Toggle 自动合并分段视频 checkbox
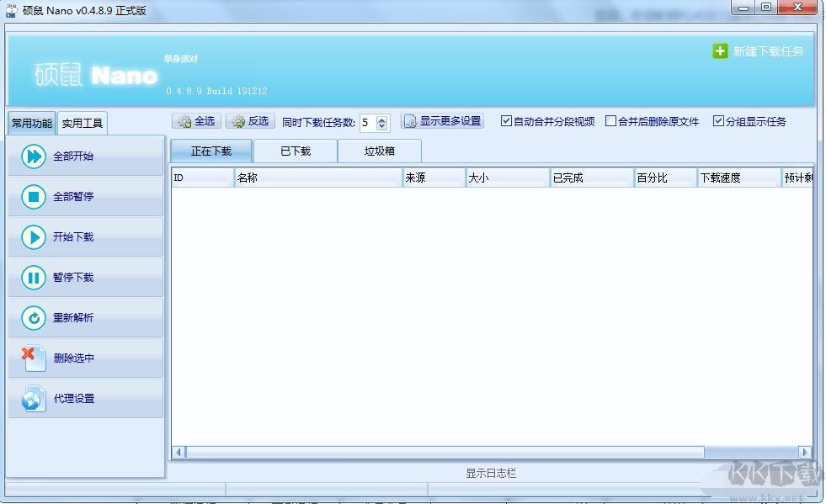Image resolution: width=826 pixels, height=504 pixels. (506, 121)
